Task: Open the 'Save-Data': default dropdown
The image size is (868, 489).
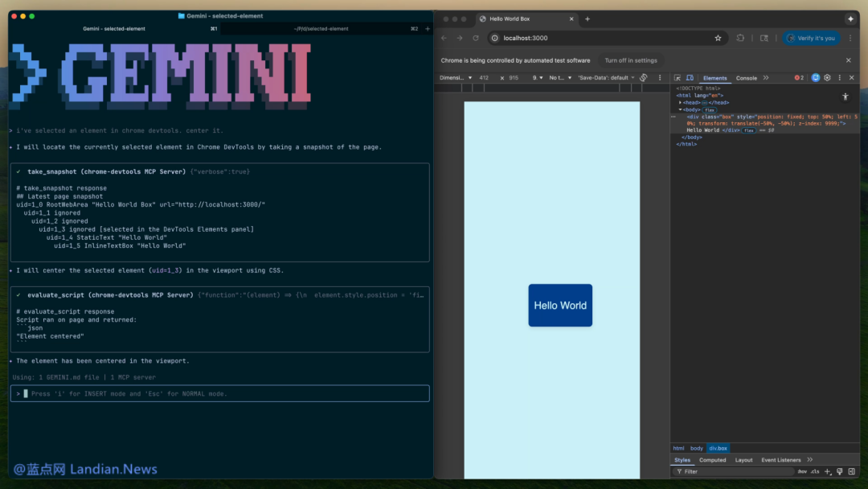Action: tap(606, 78)
